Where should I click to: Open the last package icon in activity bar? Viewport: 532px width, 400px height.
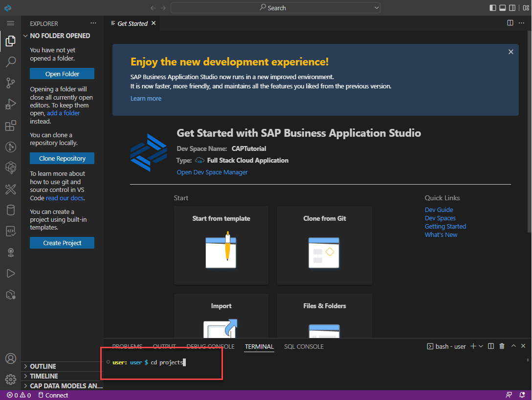[x=11, y=295]
